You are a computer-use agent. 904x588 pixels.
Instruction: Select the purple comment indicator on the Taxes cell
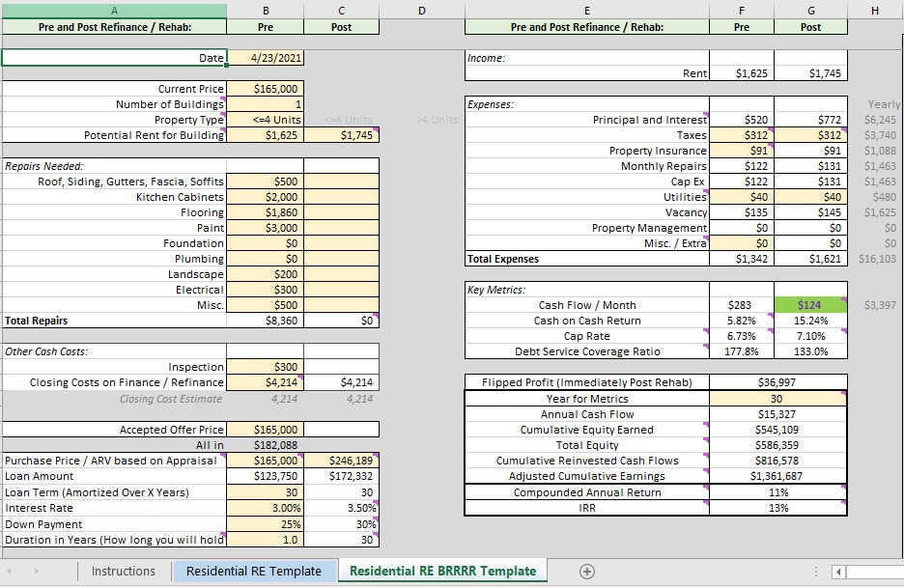pyautogui.click(x=769, y=130)
